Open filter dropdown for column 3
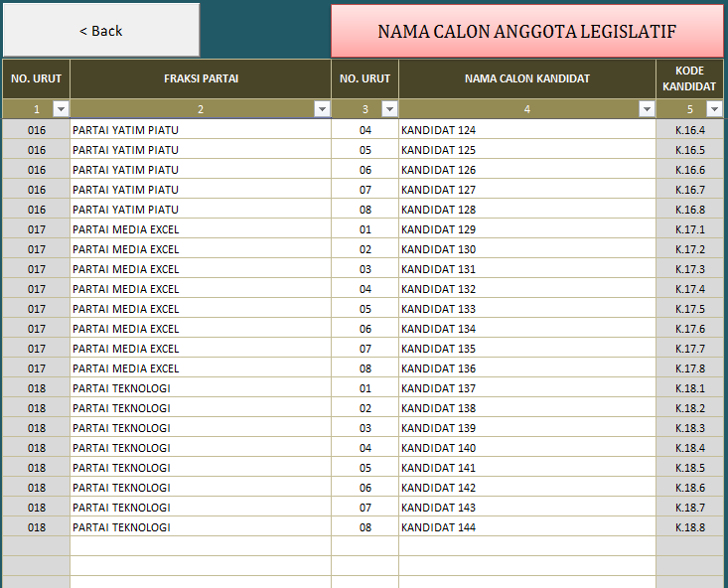Screen dimensions: 728x588 pyautogui.click(x=389, y=109)
